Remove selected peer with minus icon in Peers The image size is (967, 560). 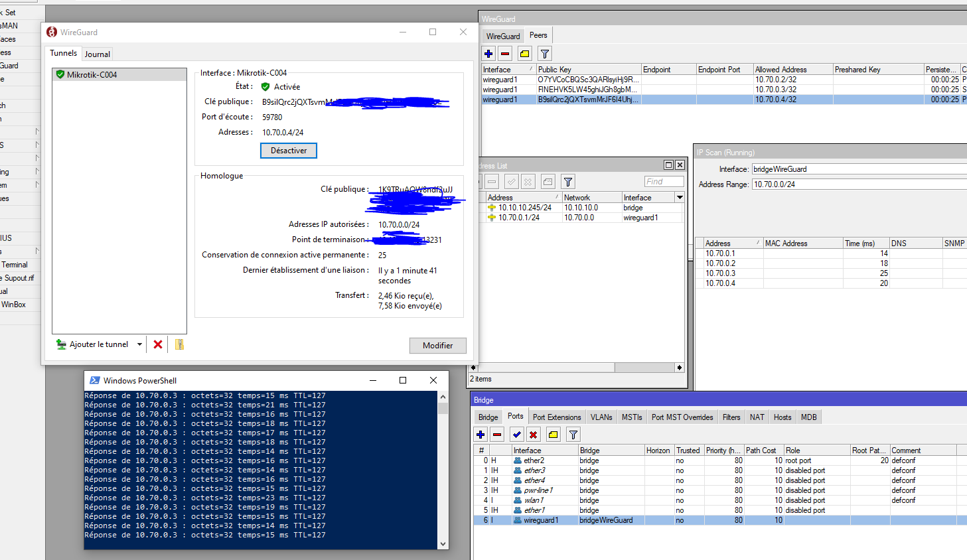pyautogui.click(x=505, y=54)
